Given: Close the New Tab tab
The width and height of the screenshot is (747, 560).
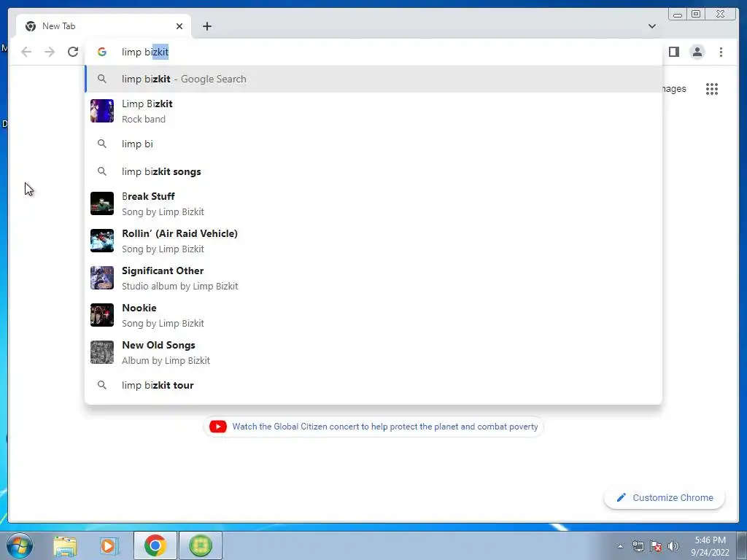Looking at the screenshot, I should tap(179, 26).
